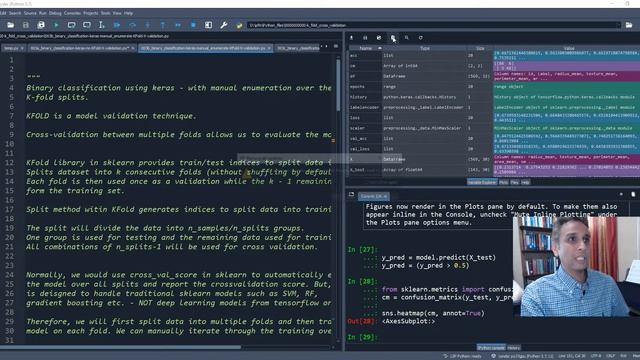640x360 pixels.
Task: Switch to the Plots pane tab
Action: point(504,182)
